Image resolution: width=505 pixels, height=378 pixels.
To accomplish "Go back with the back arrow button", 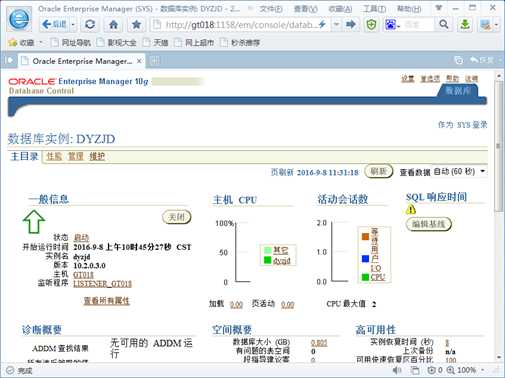I will pos(54,24).
